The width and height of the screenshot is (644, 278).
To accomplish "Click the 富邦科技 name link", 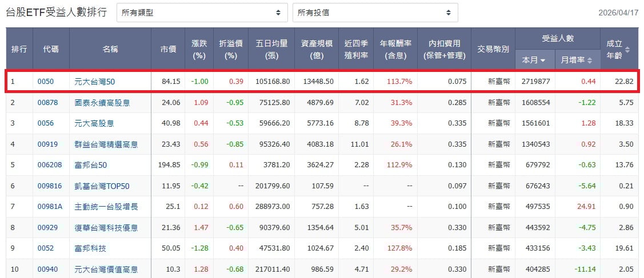I will click(x=90, y=248).
